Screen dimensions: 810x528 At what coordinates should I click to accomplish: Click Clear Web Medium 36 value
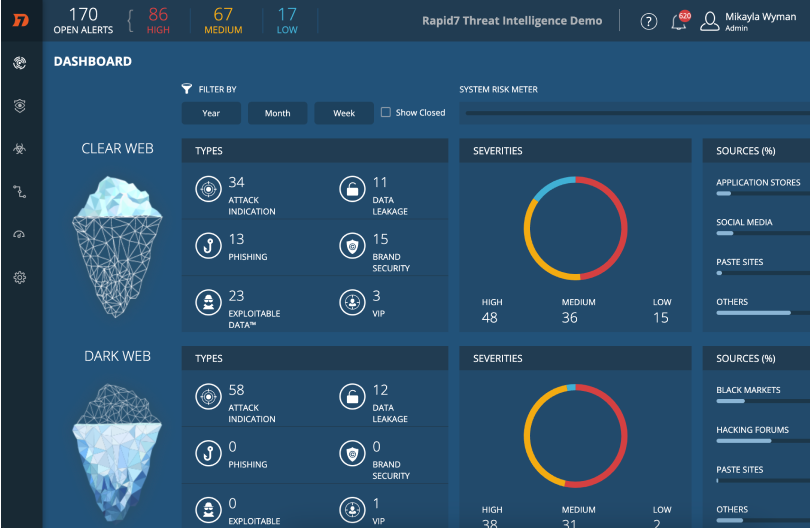tap(569, 318)
